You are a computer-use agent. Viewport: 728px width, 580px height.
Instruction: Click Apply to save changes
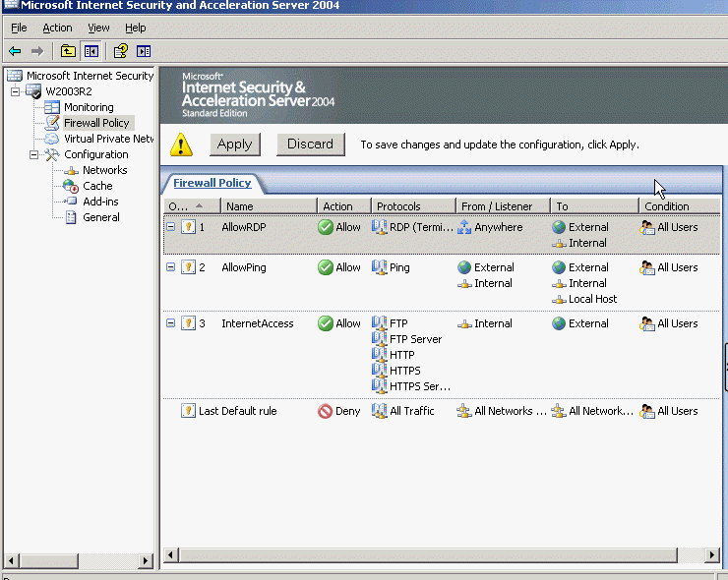click(x=234, y=145)
